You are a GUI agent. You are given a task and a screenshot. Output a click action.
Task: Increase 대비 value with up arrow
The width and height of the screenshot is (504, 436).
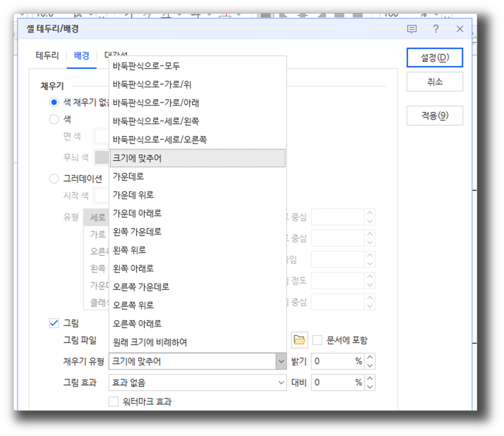(x=370, y=378)
